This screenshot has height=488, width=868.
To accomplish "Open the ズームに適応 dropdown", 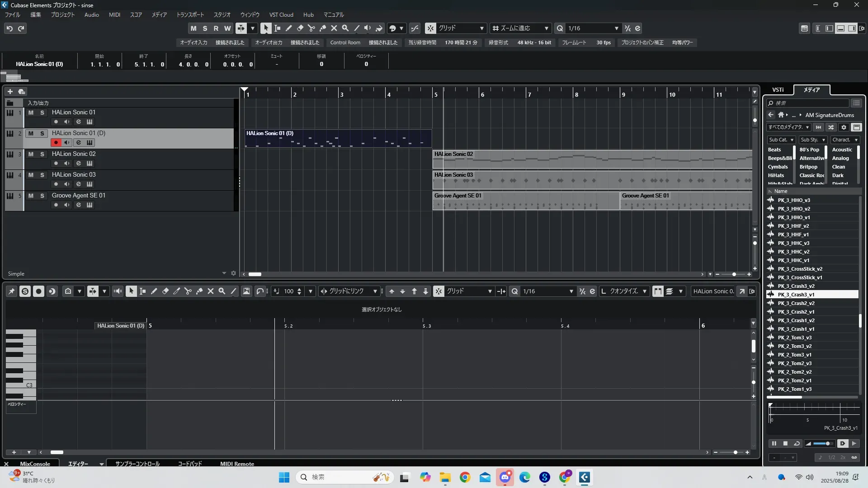I will 546,28.
